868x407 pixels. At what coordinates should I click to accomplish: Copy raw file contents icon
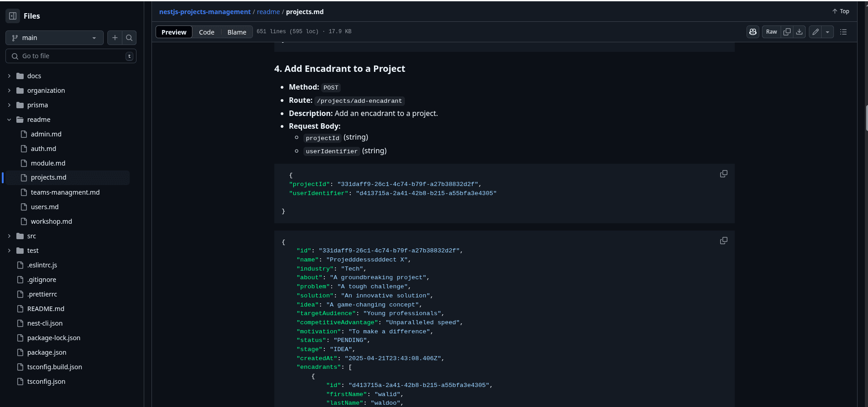[787, 32]
